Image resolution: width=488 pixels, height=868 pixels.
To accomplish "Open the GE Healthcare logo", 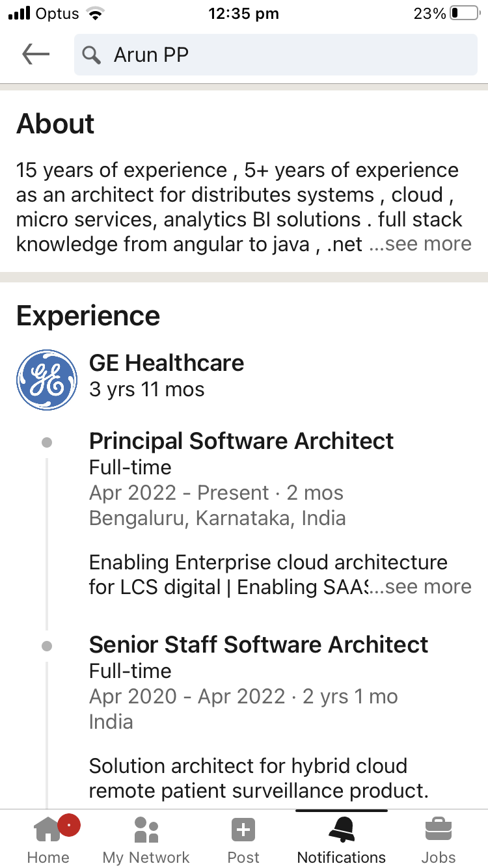I will click(47, 380).
